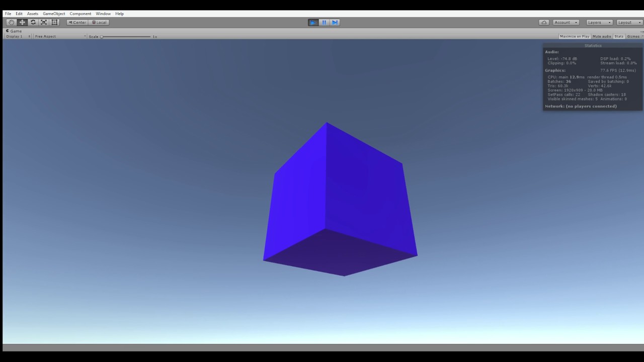Screen dimensions: 644x362
Task: Open the Assets menu
Action: [33, 14]
